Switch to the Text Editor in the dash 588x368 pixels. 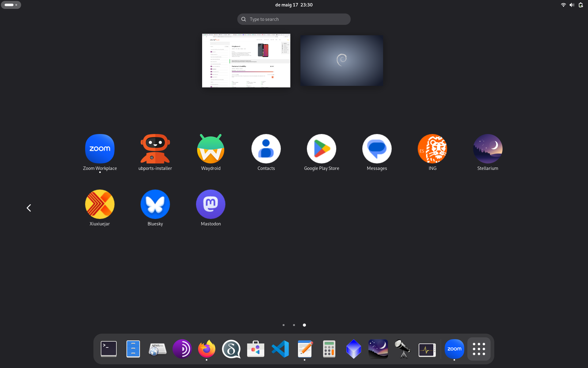(x=305, y=349)
